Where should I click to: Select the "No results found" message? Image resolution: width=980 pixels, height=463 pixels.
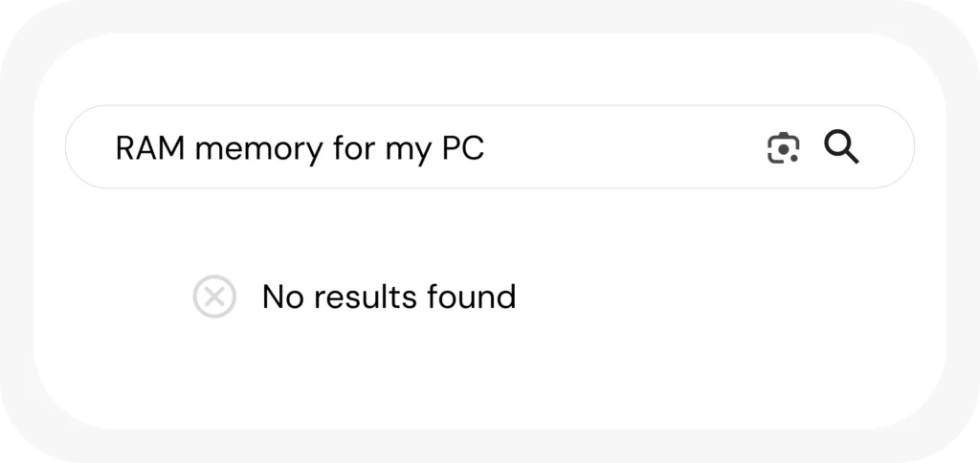[x=389, y=297]
